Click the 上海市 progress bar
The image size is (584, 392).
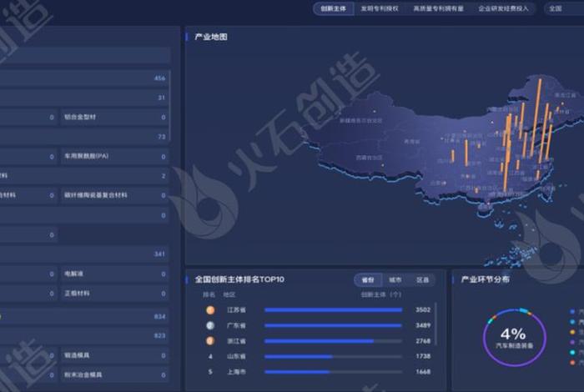point(334,372)
